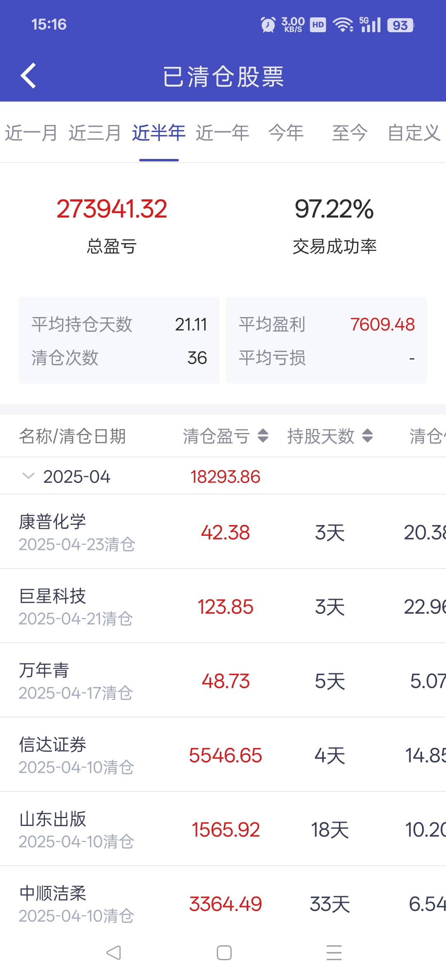Viewport: 446px width, 980px height.
Task: Open recent apps menu icon
Action: tap(334, 953)
